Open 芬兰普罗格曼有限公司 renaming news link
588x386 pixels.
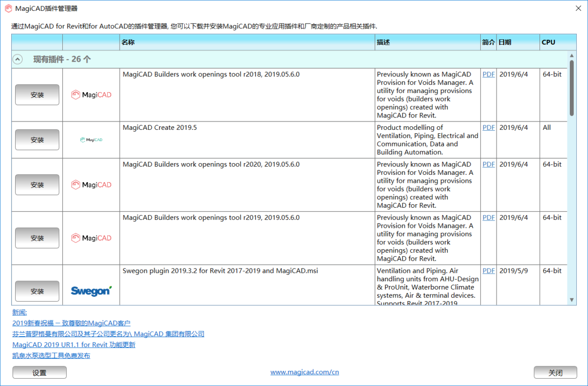(108, 334)
